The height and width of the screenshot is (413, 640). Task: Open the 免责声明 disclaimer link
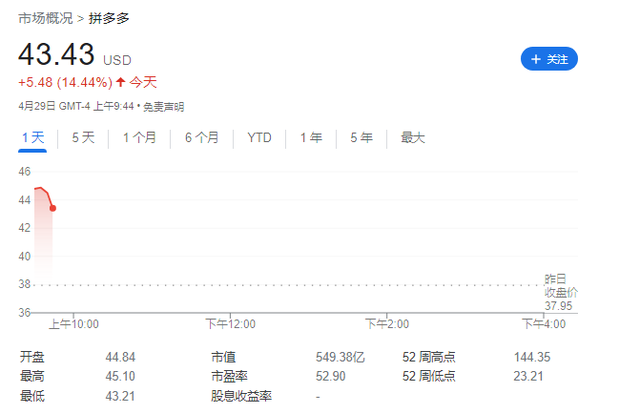tap(163, 107)
